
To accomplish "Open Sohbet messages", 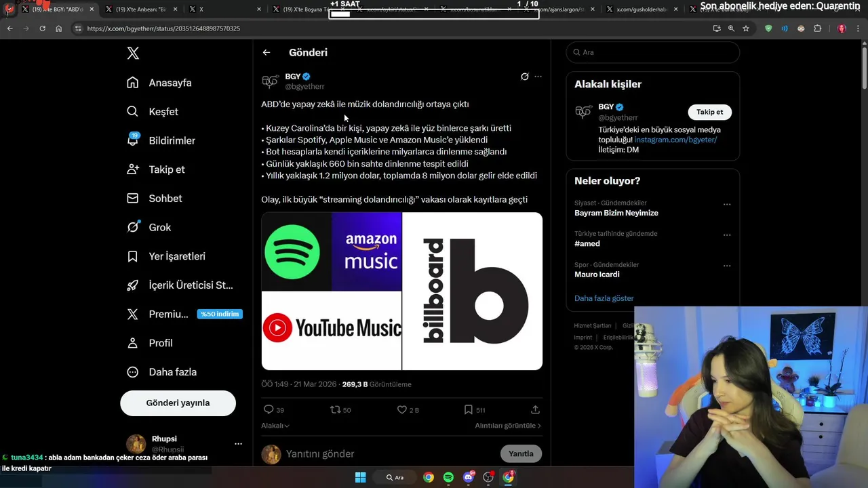I will coord(154,199).
